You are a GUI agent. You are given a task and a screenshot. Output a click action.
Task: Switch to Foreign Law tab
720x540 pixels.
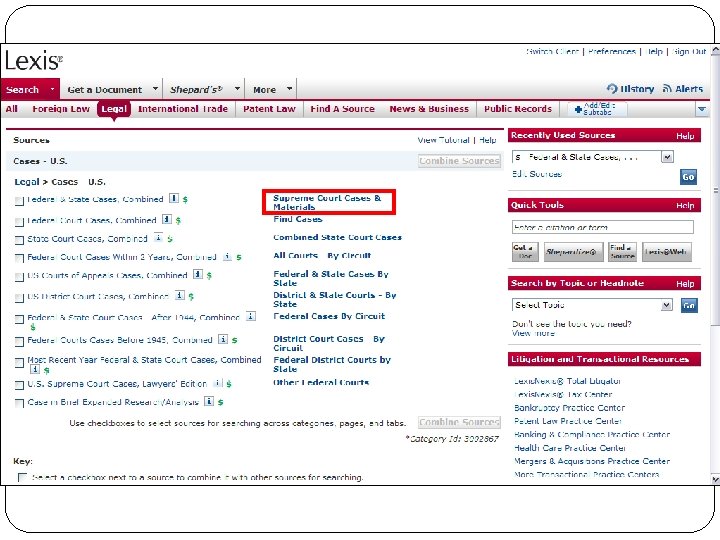coord(61,109)
